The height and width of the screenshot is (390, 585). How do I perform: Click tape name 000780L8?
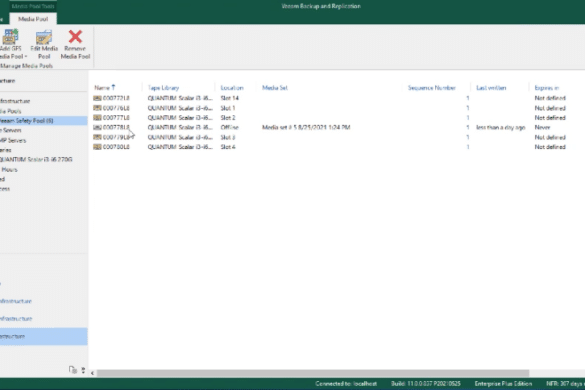click(116, 147)
